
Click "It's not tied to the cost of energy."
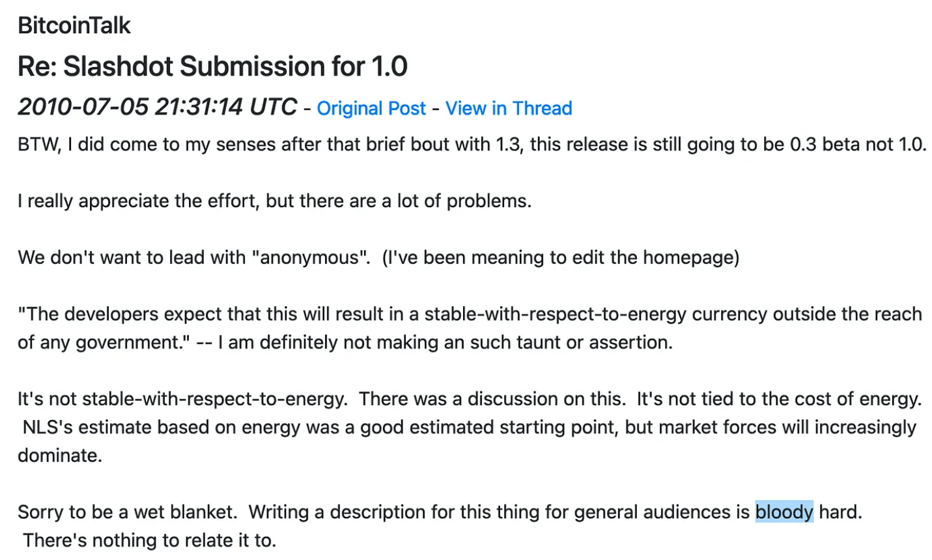coord(779,399)
